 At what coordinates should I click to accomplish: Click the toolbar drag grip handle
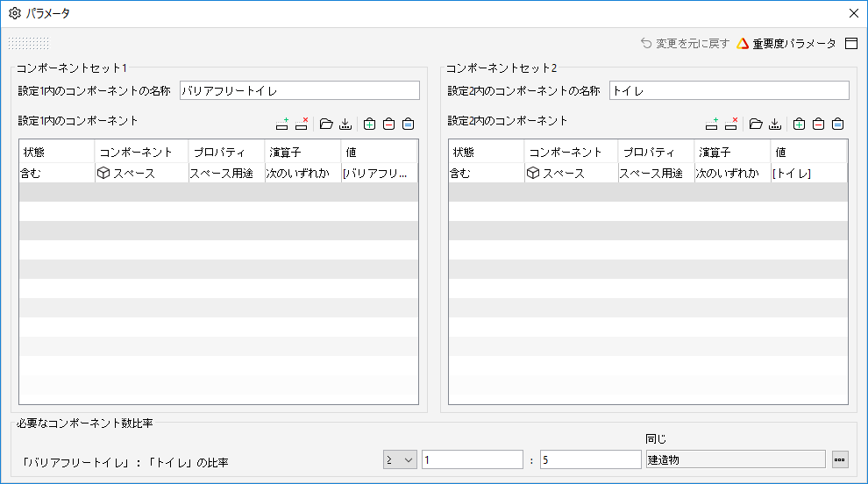point(29,43)
